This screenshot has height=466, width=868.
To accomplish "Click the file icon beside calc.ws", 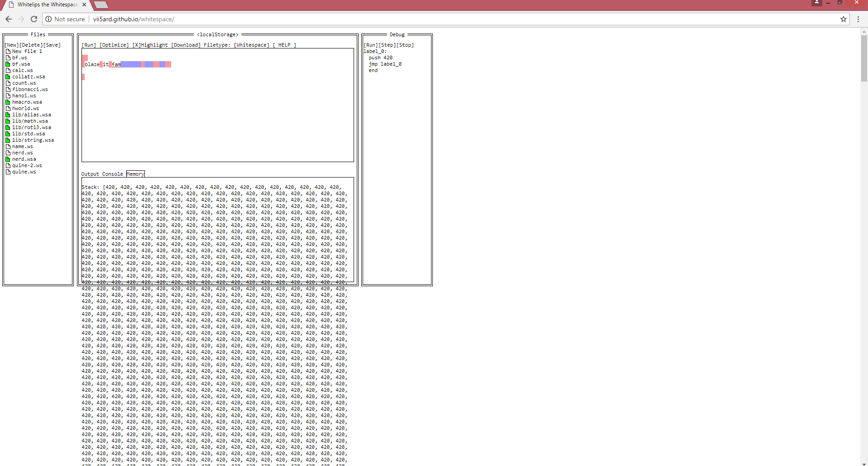I will click(8, 70).
